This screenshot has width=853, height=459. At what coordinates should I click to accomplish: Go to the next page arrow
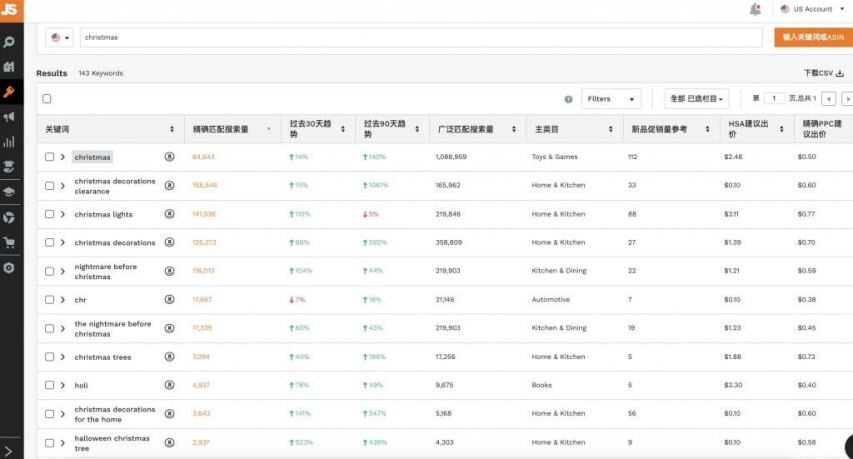pyautogui.click(x=847, y=99)
